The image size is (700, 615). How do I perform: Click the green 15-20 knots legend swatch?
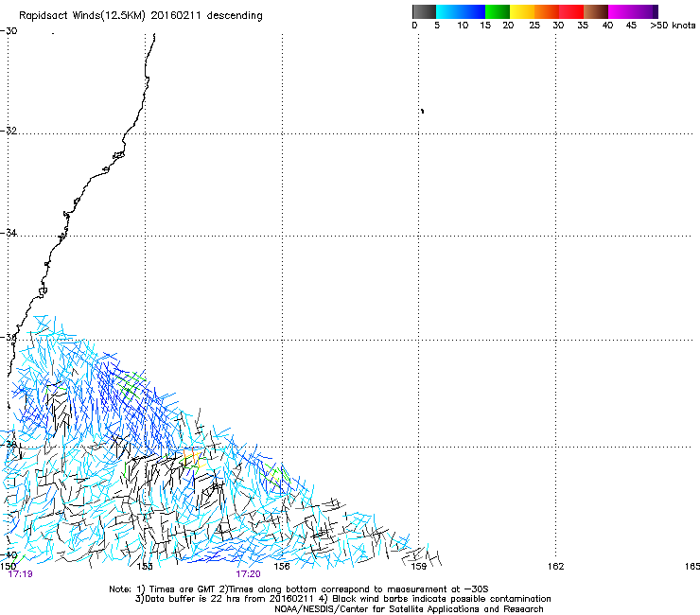(x=498, y=11)
